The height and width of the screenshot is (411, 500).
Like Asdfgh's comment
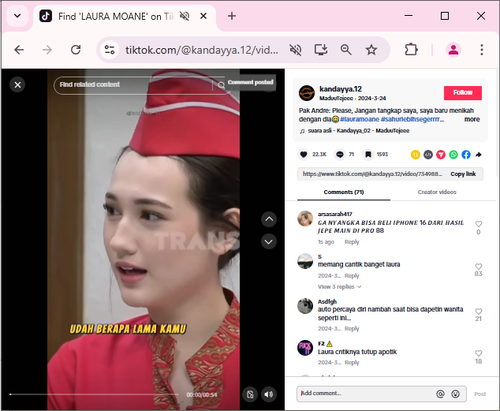tap(478, 311)
